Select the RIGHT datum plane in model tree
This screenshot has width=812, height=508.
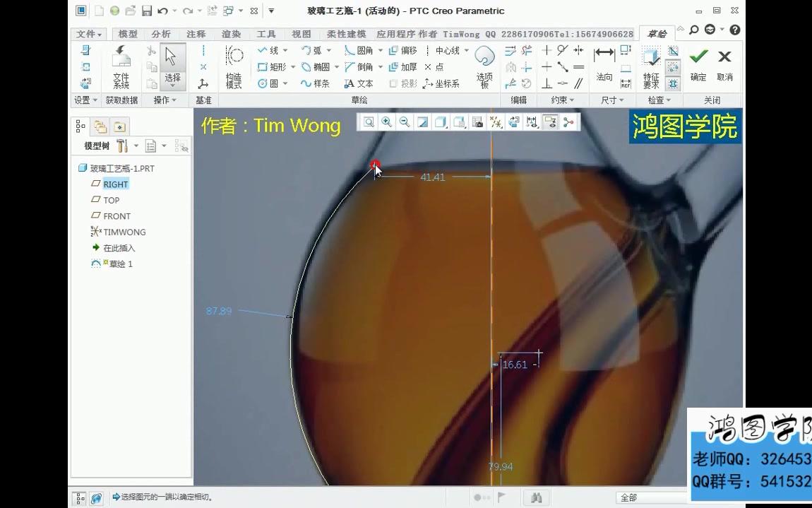click(114, 184)
